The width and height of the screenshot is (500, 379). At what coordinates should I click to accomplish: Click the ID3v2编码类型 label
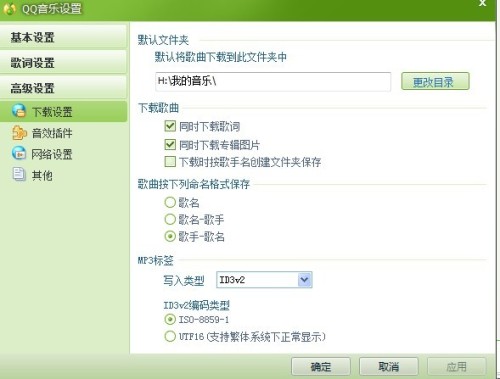[x=196, y=305]
